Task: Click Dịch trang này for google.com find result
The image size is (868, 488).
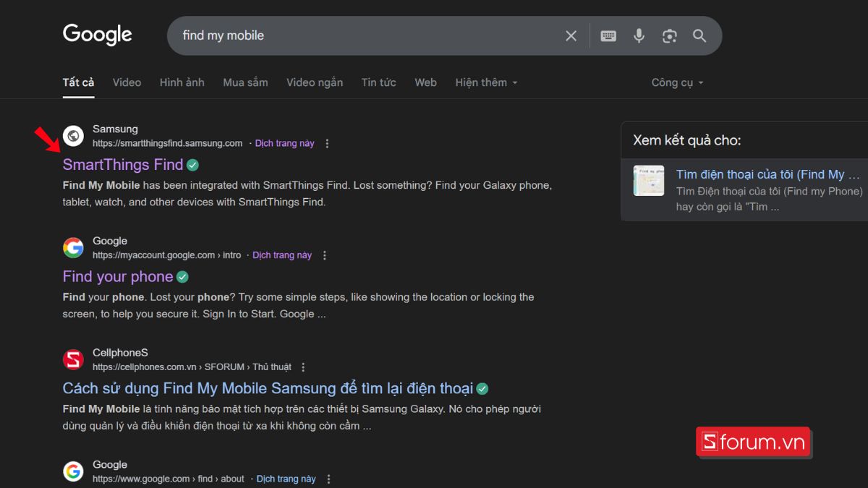Action: (286, 479)
